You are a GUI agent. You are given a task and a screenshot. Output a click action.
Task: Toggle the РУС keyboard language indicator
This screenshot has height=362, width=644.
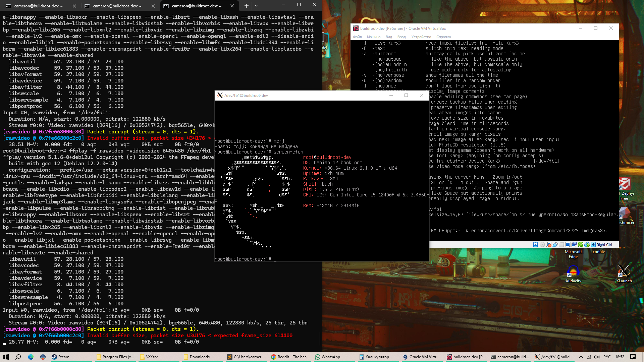607,357
